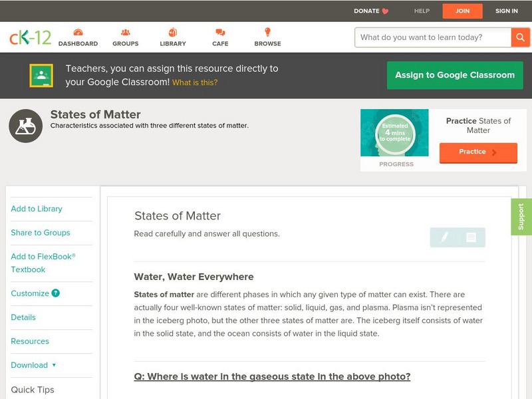
Task: Click the JOIN button
Action: [462, 11]
